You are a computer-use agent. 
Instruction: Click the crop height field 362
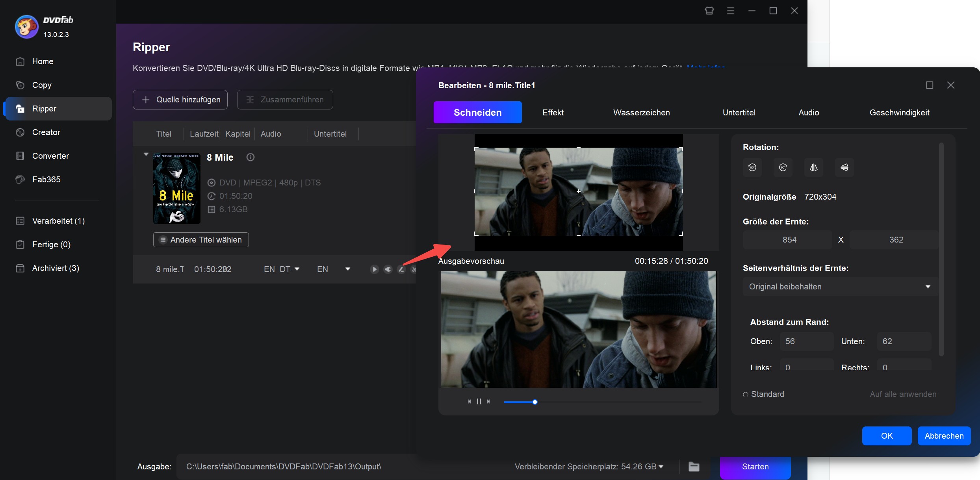894,240
